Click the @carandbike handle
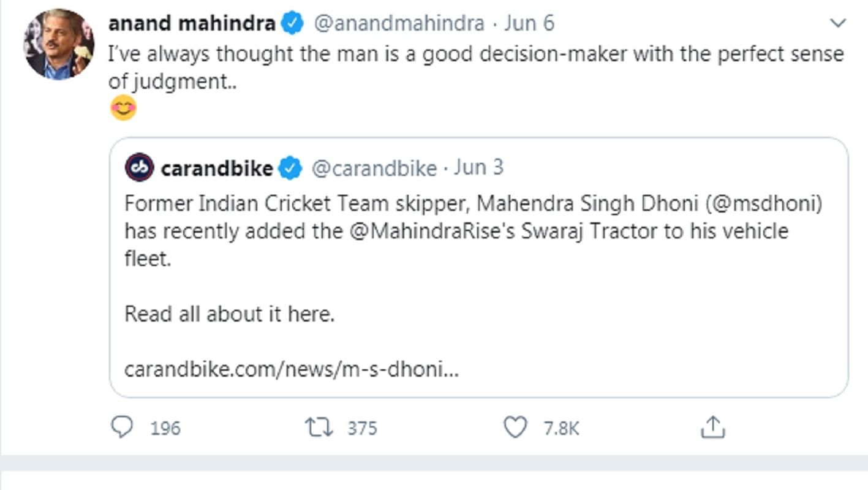 [x=374, y=168]
